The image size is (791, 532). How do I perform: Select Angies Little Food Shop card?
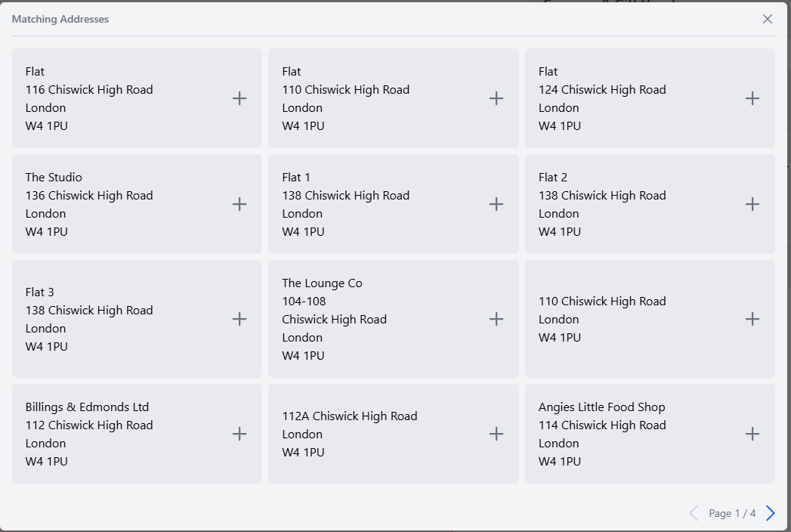(650, 434)
